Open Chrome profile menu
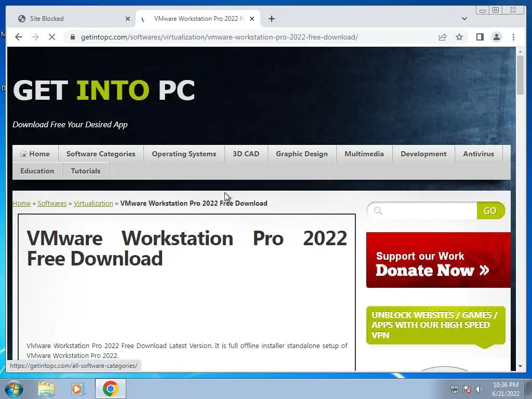Image resolution: width=532 pixels, height=399 pixels. (x=496, y=37)
